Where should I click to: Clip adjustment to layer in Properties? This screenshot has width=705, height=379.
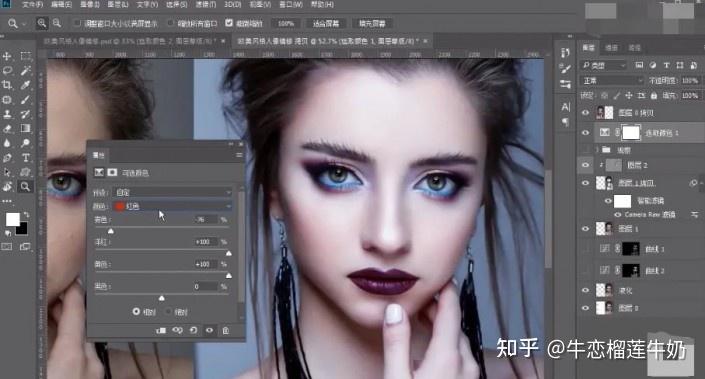(161, 330)
